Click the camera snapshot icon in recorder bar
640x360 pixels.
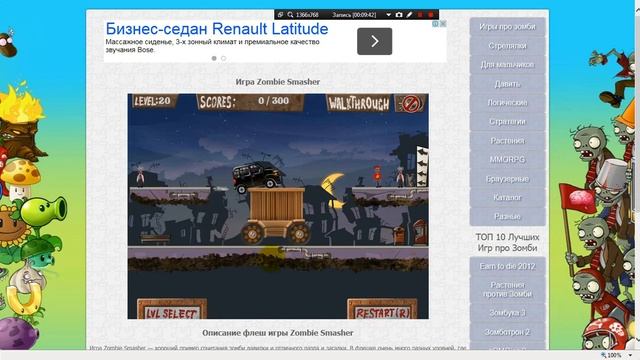coord(399,15)
